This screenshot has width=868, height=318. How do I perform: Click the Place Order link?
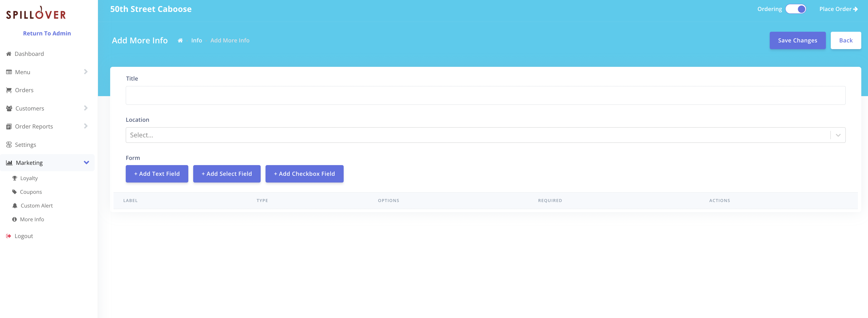click(x=838, y=9)
